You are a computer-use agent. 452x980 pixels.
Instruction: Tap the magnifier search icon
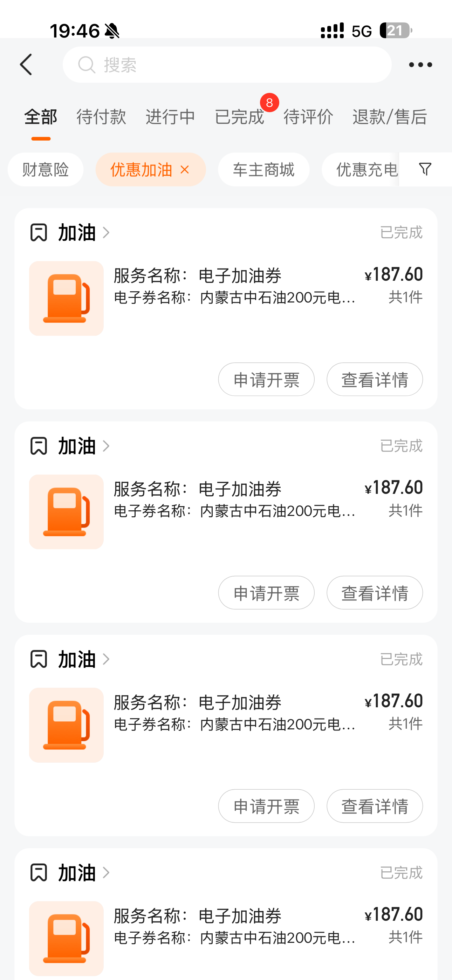[x=86, y=65]
